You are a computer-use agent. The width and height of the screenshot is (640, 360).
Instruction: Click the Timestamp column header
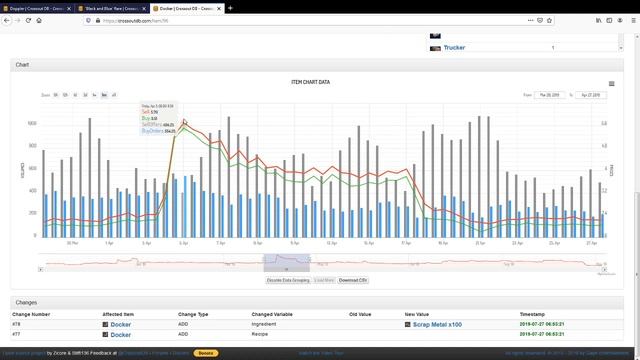(x=532, y=314)
